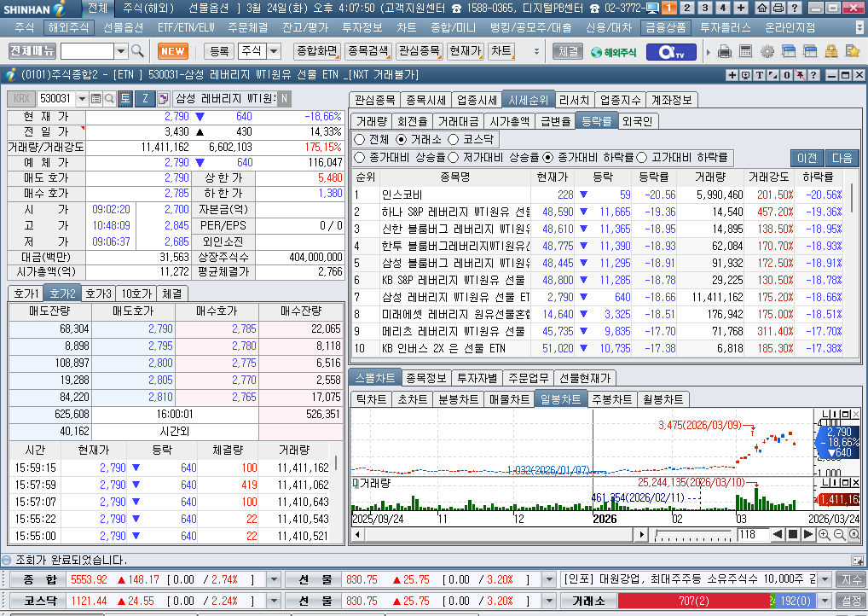Click the star favorites icon in the toolbar
Viewport: 868px width, 616px height.
point(853,51)
